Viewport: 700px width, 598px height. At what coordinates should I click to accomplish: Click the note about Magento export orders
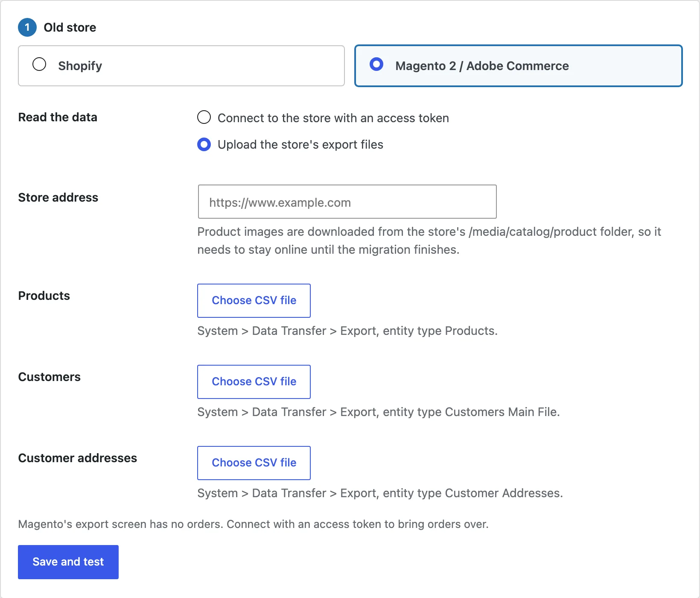253,524
